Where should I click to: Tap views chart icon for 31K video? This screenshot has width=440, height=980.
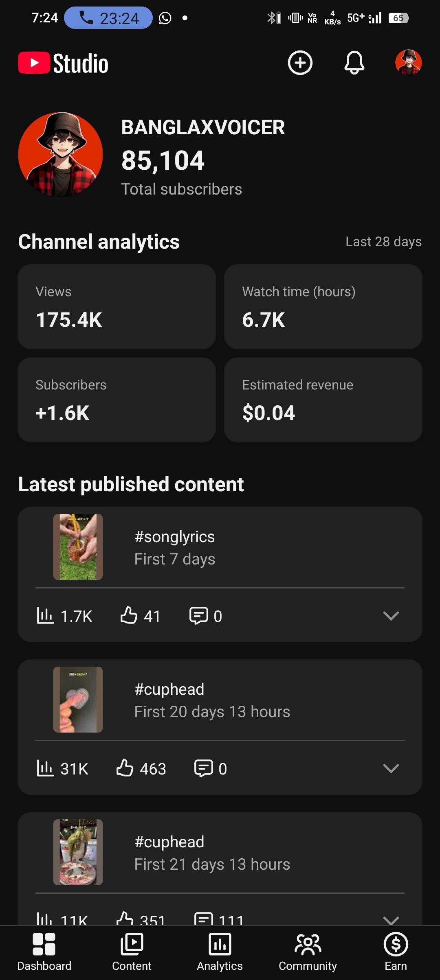45,768
